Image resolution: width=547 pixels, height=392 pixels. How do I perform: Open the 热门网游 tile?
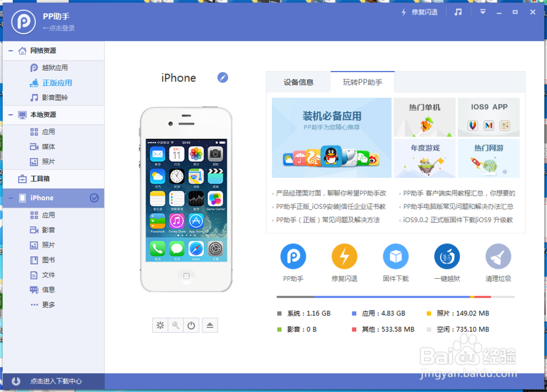coord(488,159)
